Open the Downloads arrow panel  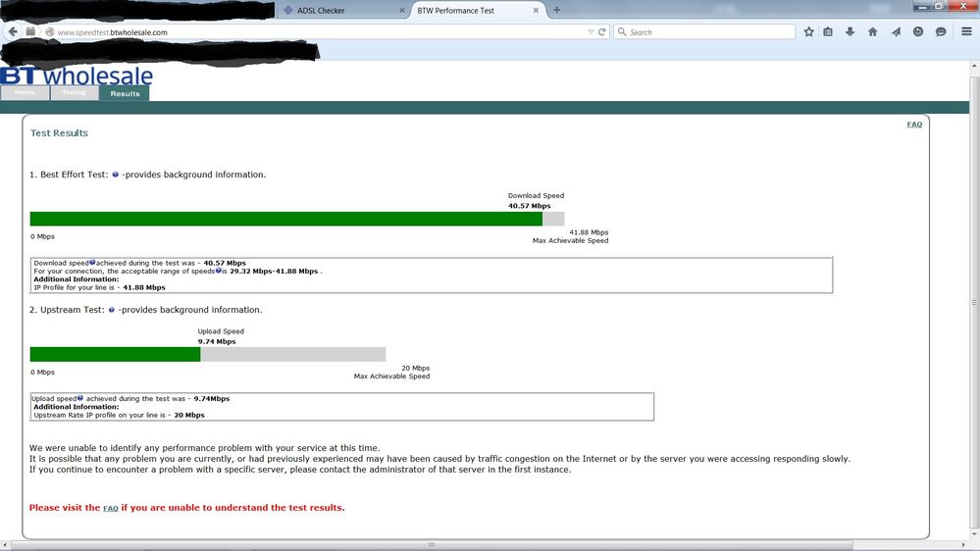pyautogui.click(x=850, y=31)
